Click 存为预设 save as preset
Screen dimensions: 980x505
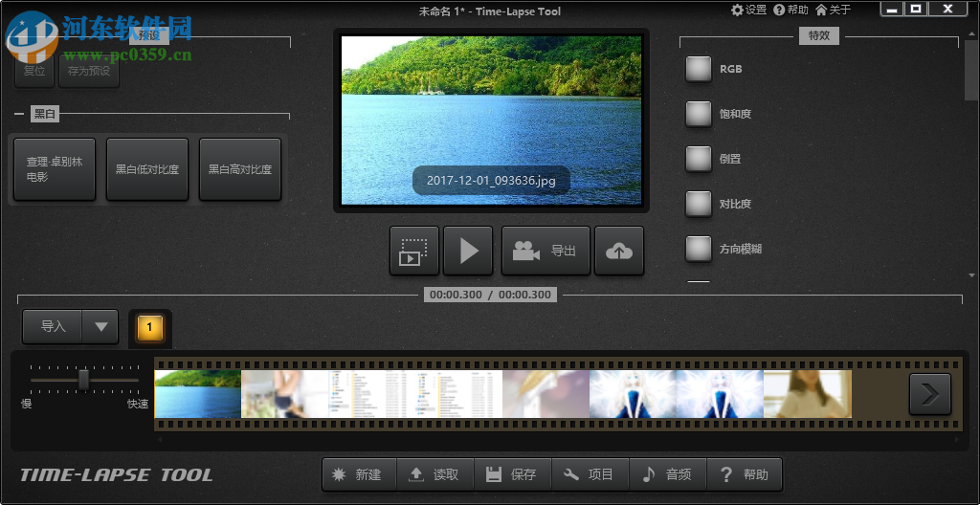[89, 71]
